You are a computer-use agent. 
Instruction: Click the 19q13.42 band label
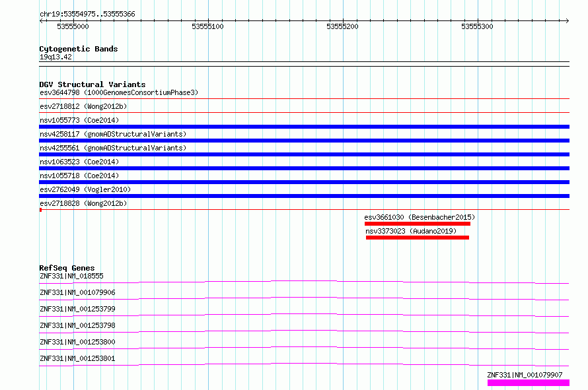pos(55,57)
